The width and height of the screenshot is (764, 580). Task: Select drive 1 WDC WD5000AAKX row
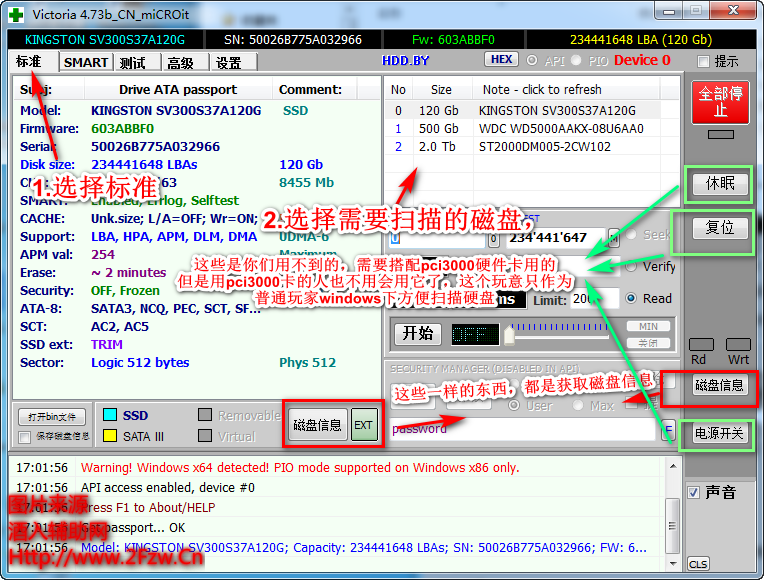(524, 129)
